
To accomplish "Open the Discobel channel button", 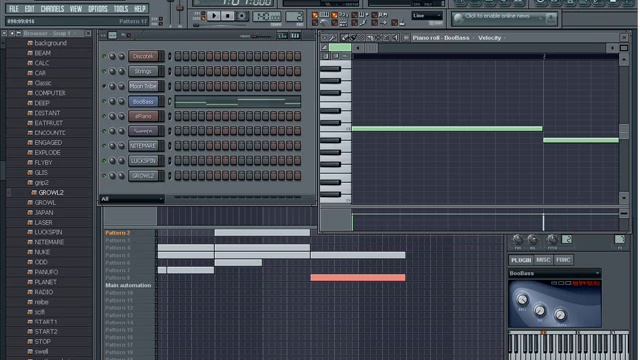I will coord(143,56).
